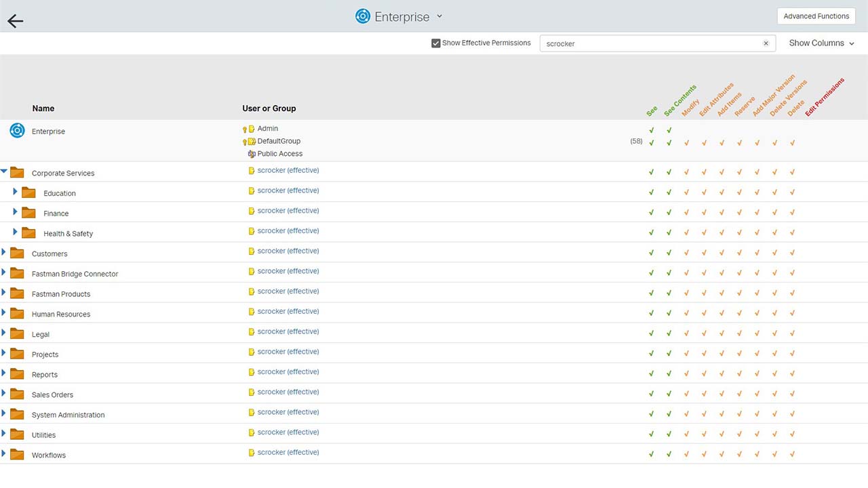Expand the Fastman Bridge Connector folder
Image resolution: width=868 pixels, height=488 pixels.
(x=3, y=272)
